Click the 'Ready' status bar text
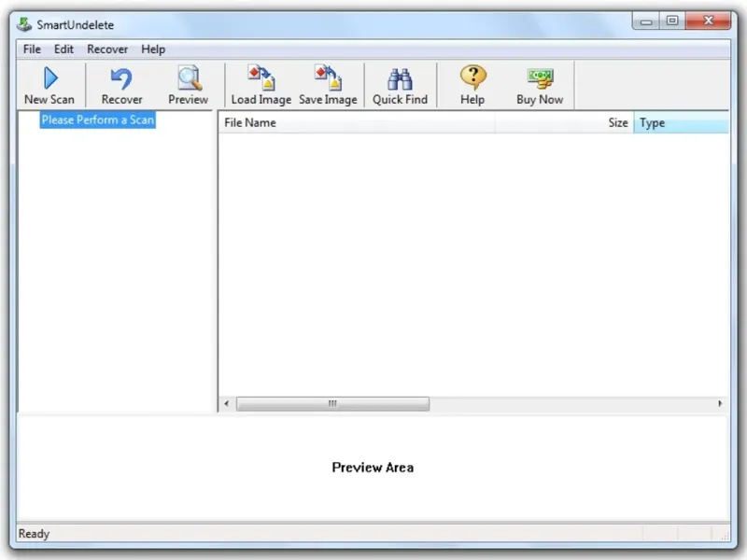Screen dimensions: 747x560 34,534
